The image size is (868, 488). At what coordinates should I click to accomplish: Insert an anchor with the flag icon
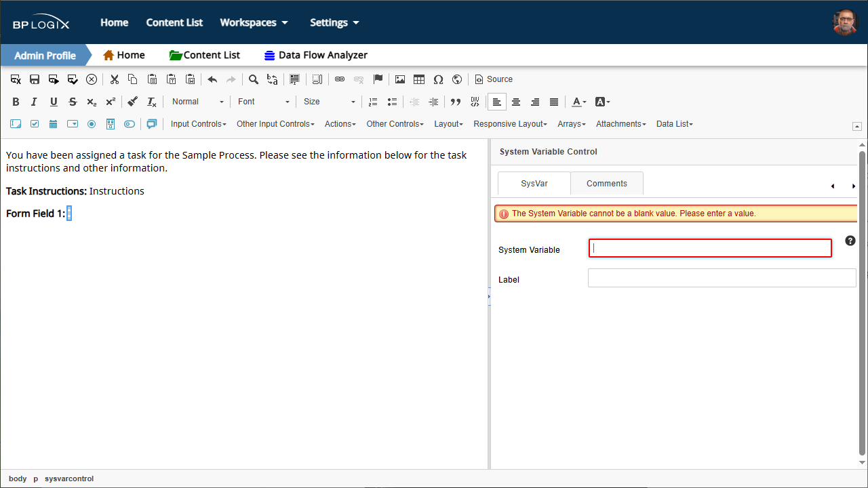point(378,79)
